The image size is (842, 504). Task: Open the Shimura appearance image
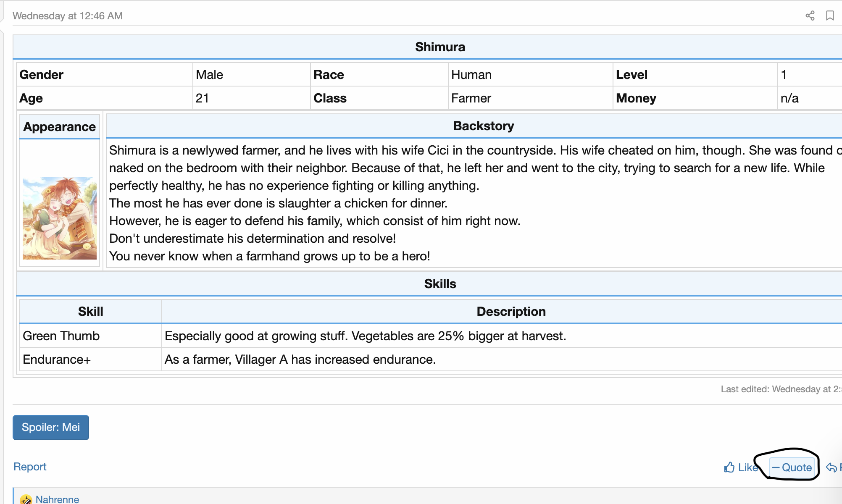pyautogui.click(x=60, y=218)
